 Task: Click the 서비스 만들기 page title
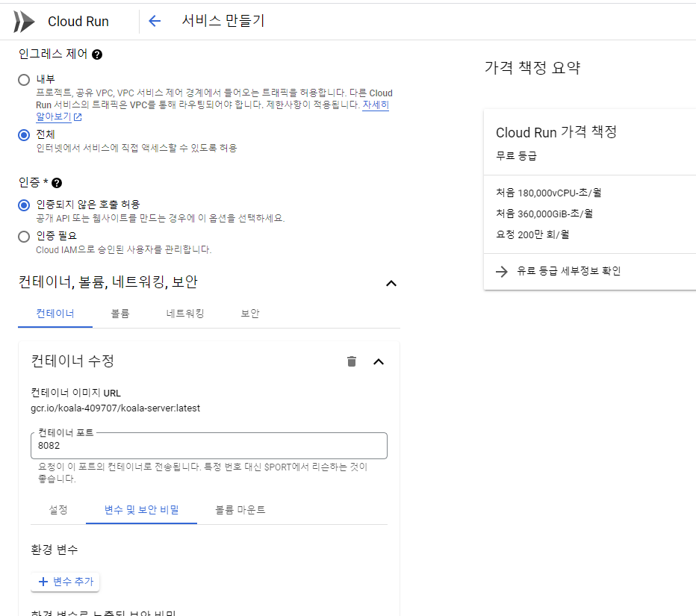(x=223, y=20)
